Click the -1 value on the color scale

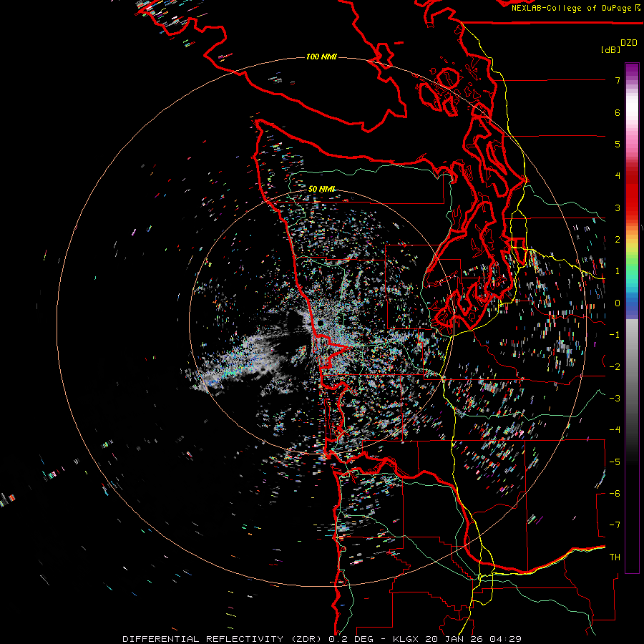[x=615, y=335]
